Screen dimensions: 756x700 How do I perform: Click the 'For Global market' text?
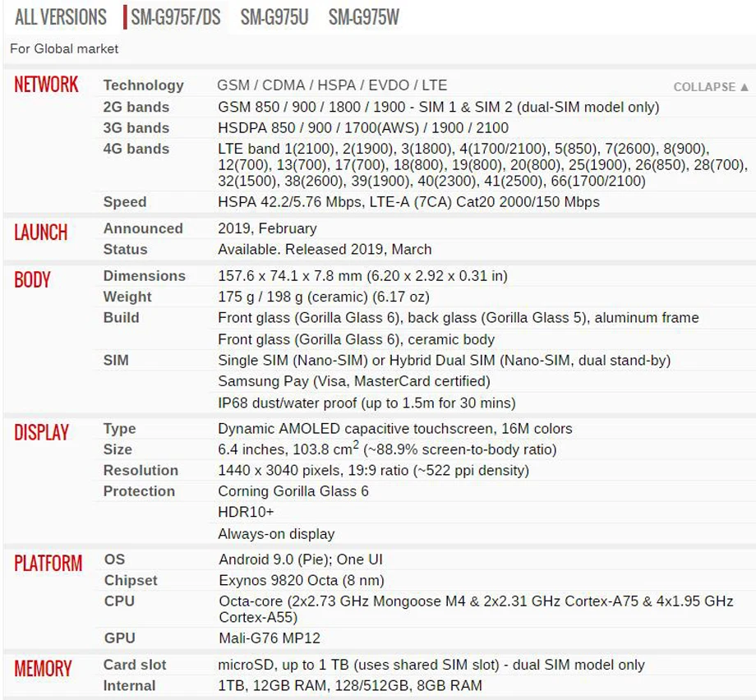click(64, 48)
